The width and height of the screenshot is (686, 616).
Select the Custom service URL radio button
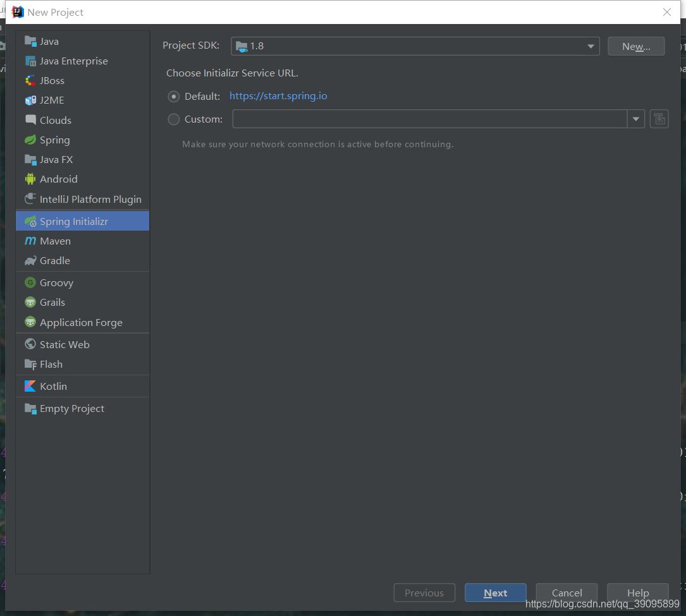(x=174, y=119)
